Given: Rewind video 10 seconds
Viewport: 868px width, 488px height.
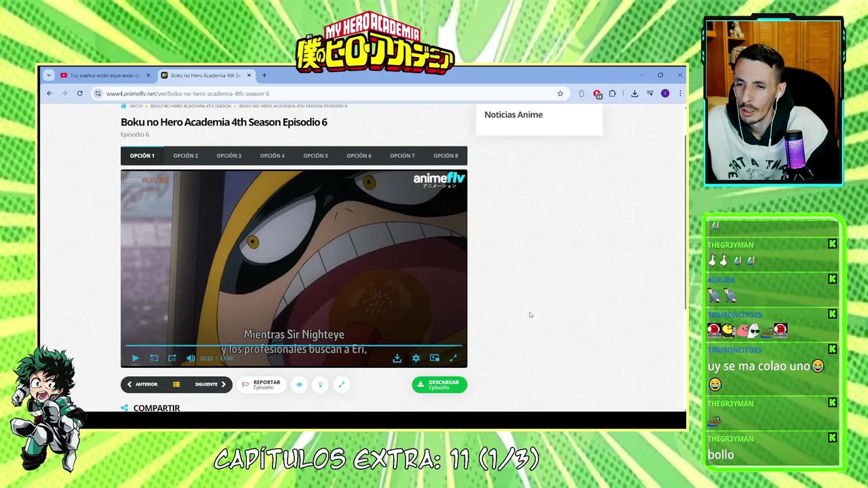Looking at the screenshot, I should click(154, 358).
